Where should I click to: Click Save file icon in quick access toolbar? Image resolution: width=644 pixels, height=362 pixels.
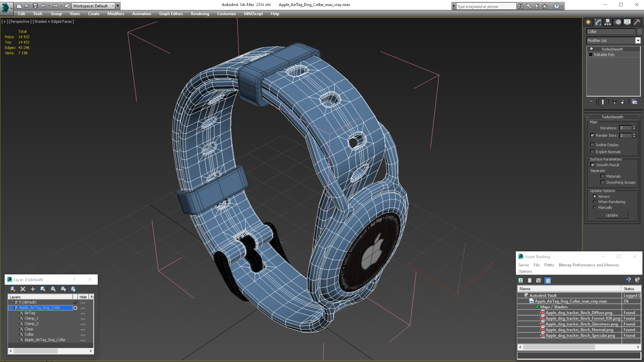coord(35,6)
